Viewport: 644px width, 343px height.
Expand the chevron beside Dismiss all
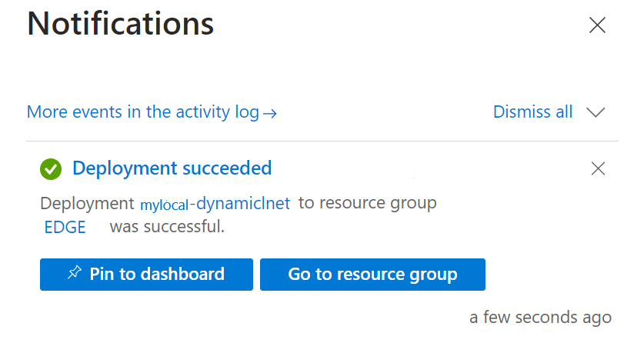coord(596,112)
